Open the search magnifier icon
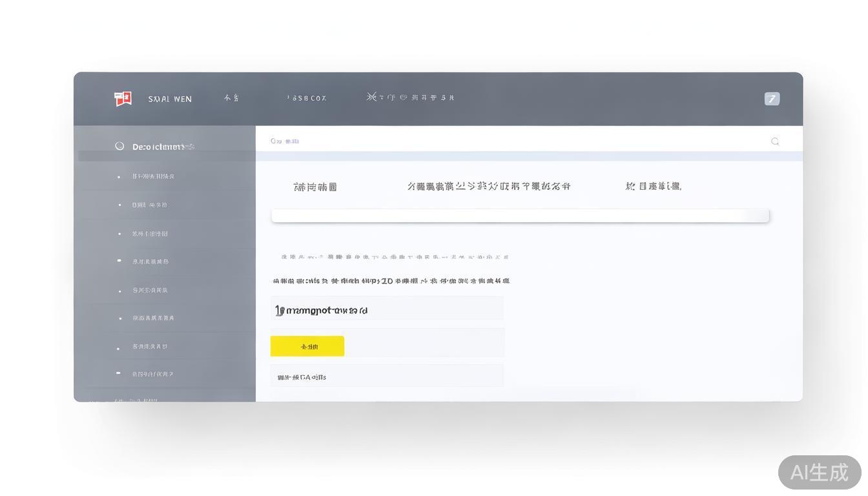Screen dimensions: 868x496 point(775,141)
